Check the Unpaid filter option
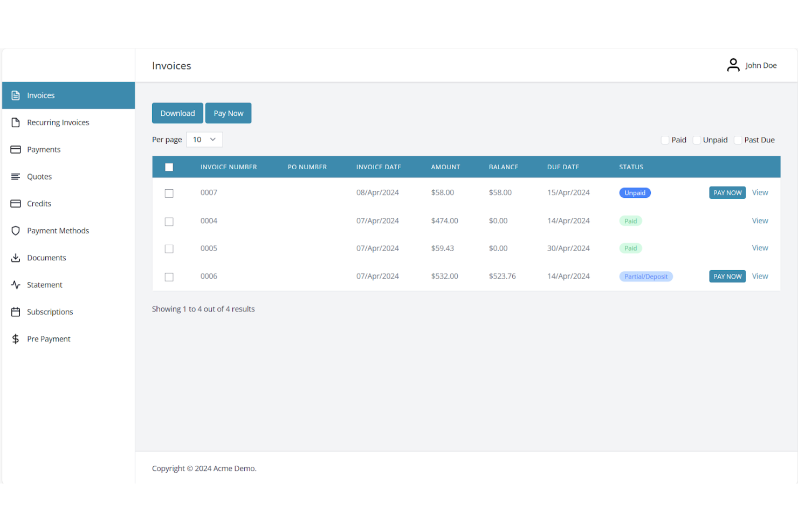Screen dimensions: 798x532 click(696, 140)
